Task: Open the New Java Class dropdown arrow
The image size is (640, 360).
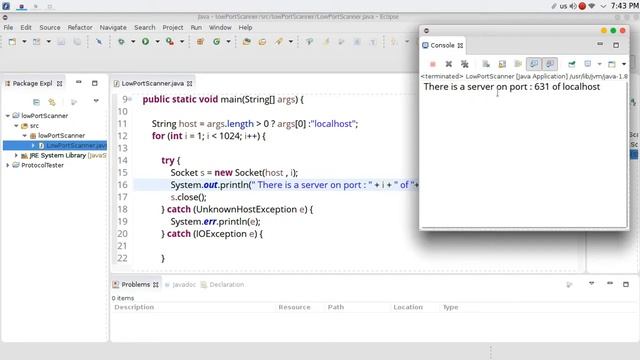Action: 229,42
